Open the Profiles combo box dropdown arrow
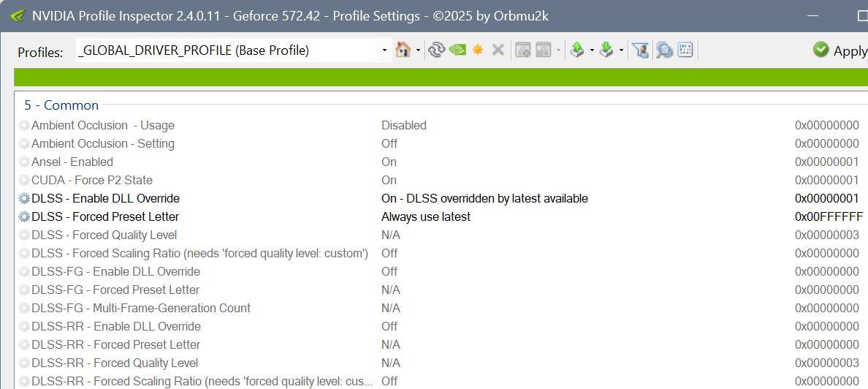The height and width of the screenshot is (389, 868). pos(384,50)
